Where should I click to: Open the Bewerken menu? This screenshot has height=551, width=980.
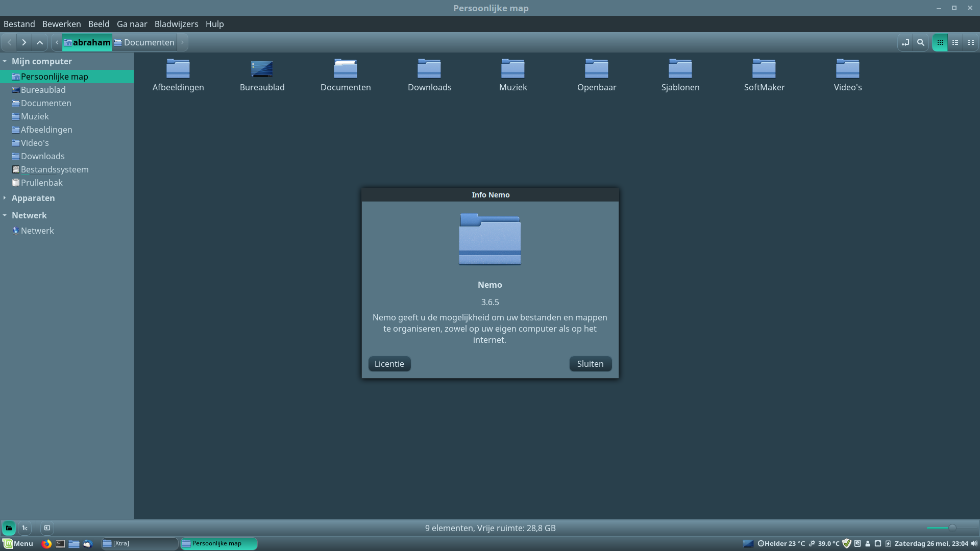tap(61, 24)
